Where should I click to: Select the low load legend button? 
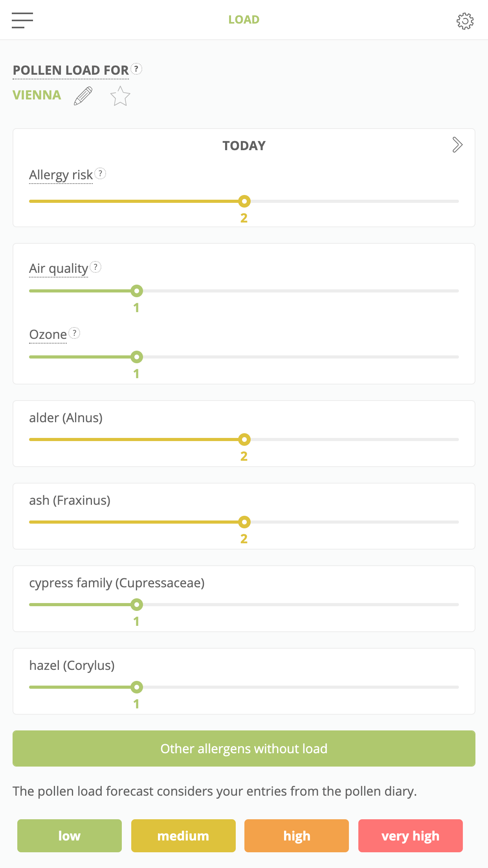[70, 836]
